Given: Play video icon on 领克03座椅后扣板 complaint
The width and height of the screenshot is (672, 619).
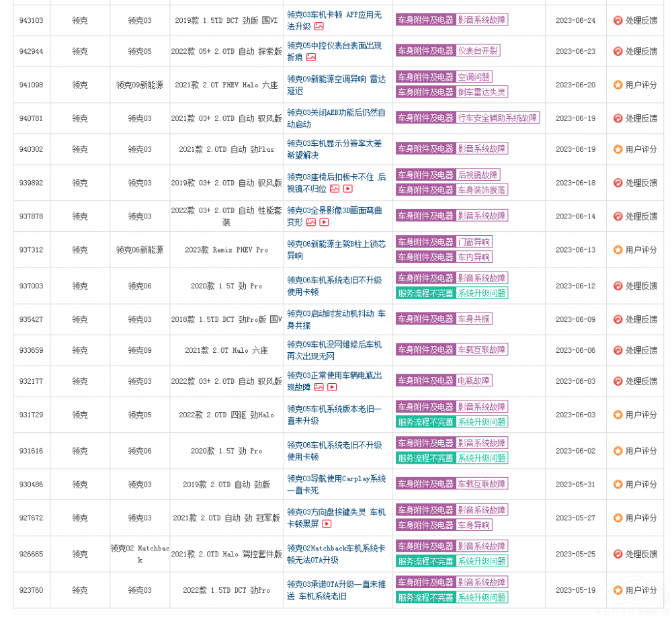Looking at the screenshot, I should click(x=347, y=189).
